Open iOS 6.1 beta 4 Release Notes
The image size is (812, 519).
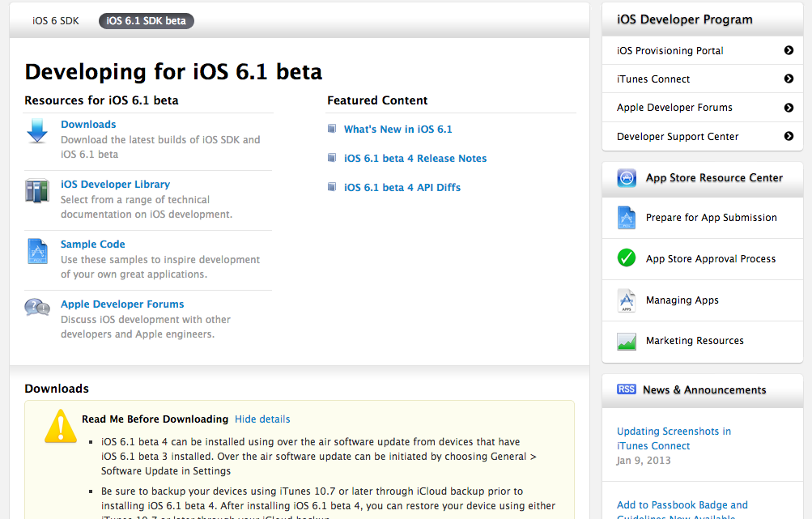pos(415,159)
